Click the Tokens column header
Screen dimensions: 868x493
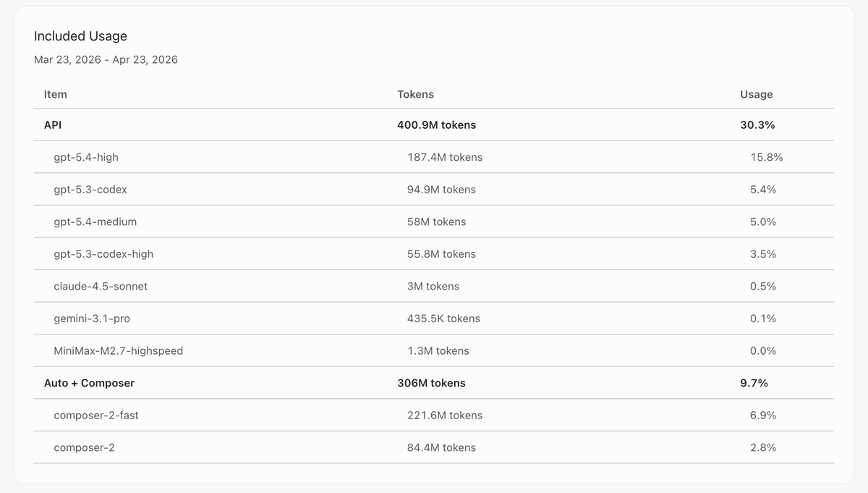coord(415,94)
